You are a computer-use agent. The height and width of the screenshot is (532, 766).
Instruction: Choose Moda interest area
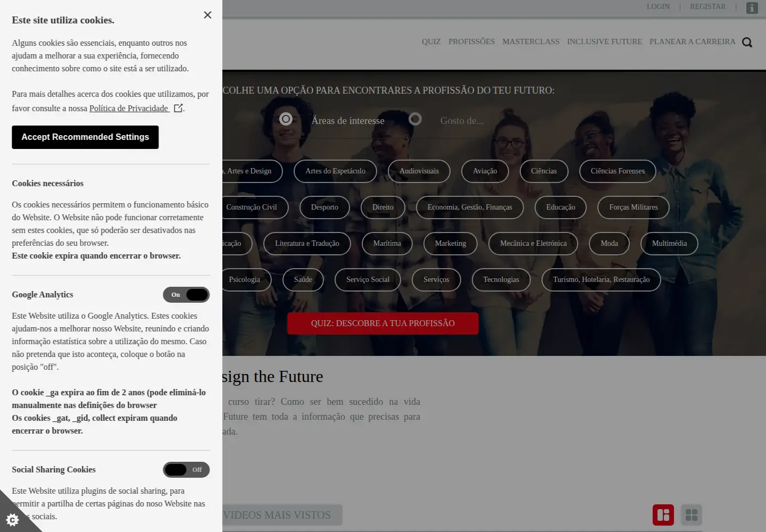(609, 244)
